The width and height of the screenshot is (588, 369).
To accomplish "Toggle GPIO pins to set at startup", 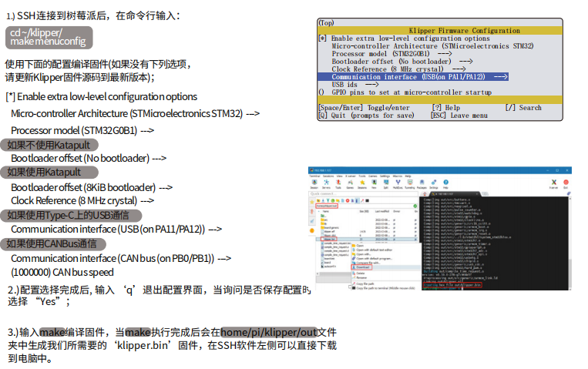I will click(x=321, y=92).
